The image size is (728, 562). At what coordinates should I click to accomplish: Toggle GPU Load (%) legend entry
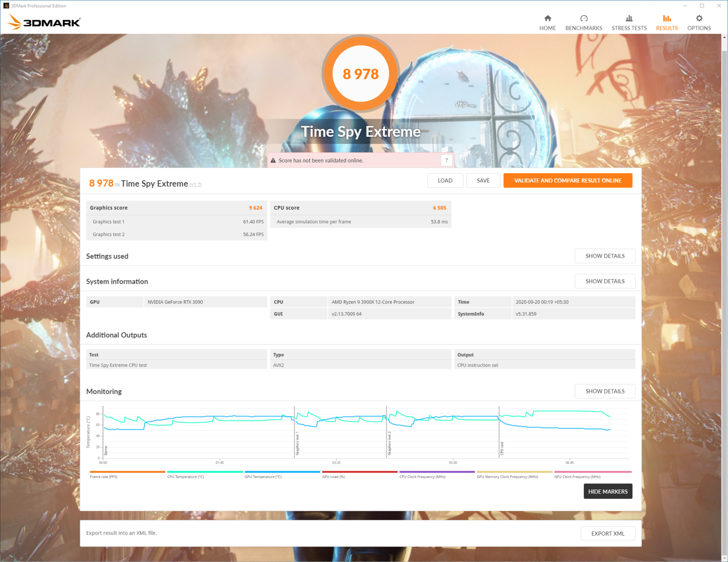coord(360,475)
